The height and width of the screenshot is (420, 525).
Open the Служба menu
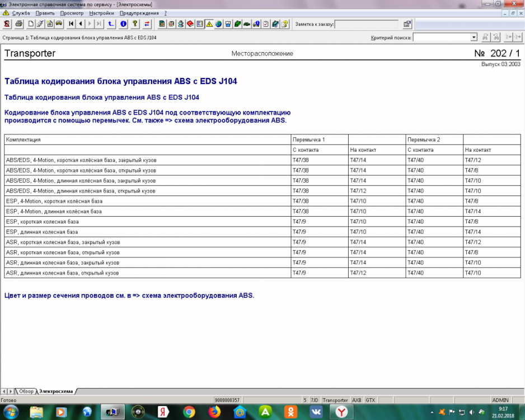(x=21, y=13)
